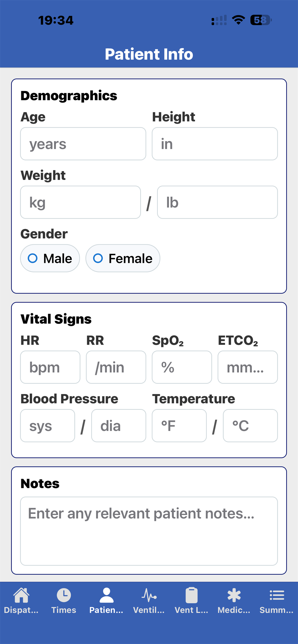Open the Ventilator waveform icon tab

149,595
